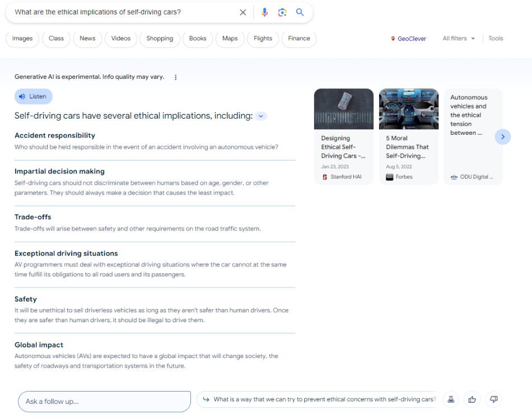
Task: Open the labs flask icon
Action: coord(450,399)
